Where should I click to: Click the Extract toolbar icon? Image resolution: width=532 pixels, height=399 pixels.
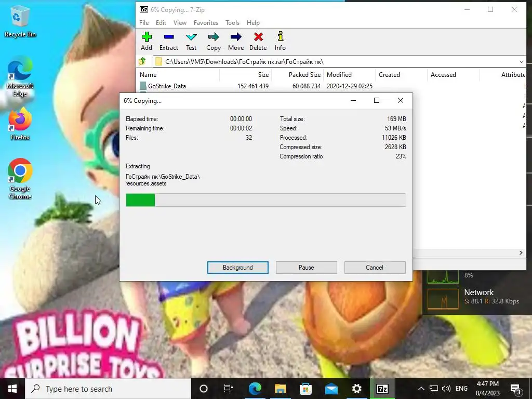tap(169, 42)
